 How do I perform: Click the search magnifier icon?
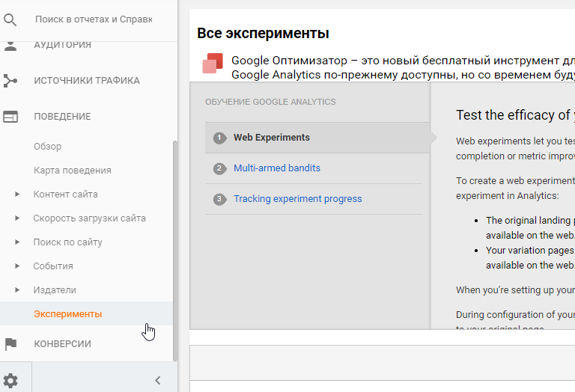click(10, 19)
